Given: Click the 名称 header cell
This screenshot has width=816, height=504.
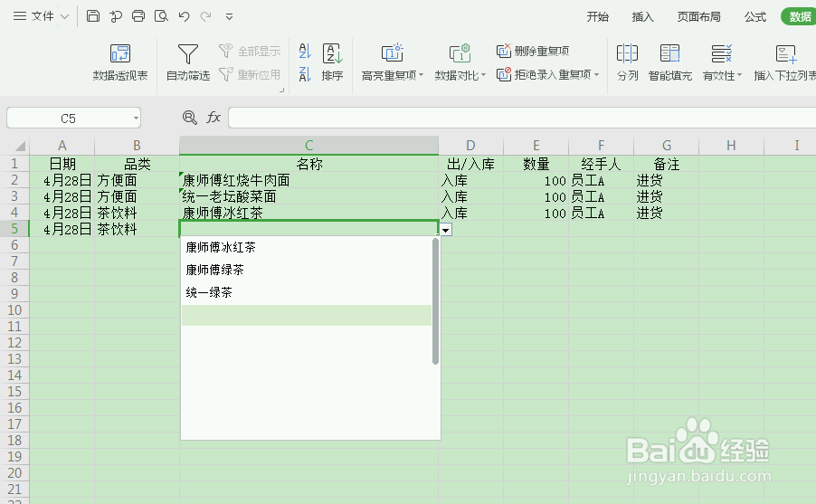Looking at the screenshot, I should [x=309, y=164].
